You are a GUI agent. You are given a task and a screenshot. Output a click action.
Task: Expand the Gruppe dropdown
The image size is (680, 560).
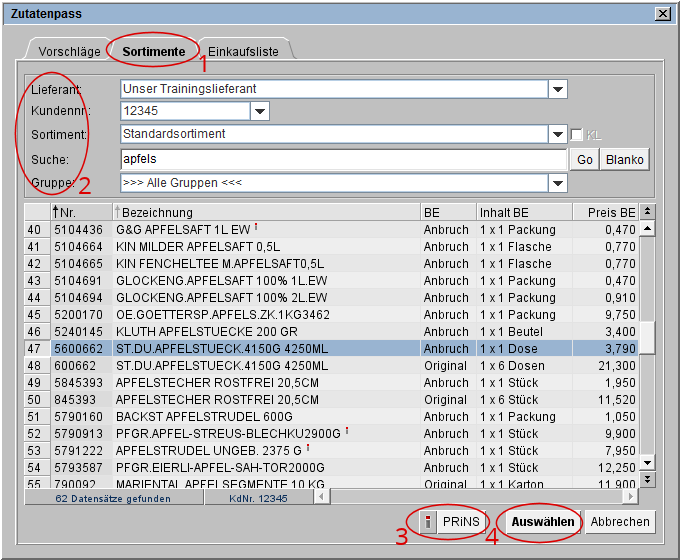pos(558,183)
